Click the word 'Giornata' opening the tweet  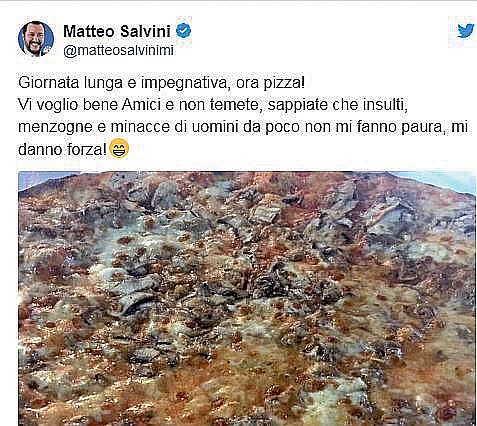[x=48, y=83]
